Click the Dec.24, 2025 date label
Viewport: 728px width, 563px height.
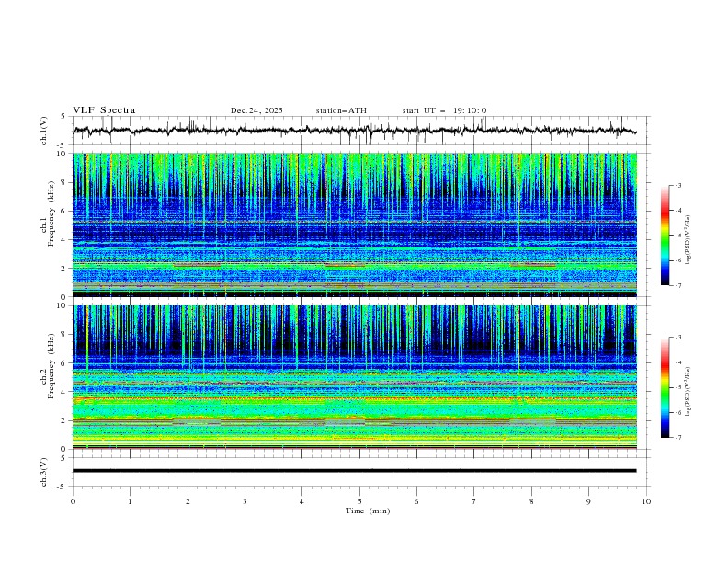click(x=256, y=110)
